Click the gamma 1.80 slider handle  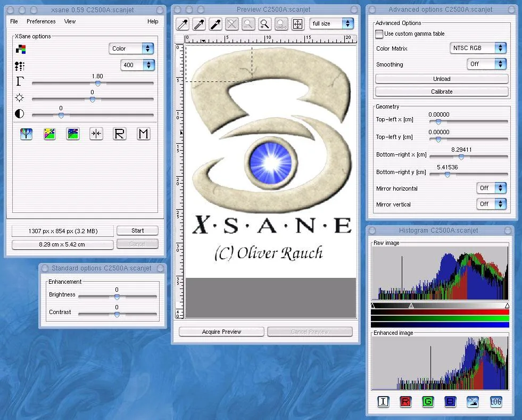pos(98,83)
